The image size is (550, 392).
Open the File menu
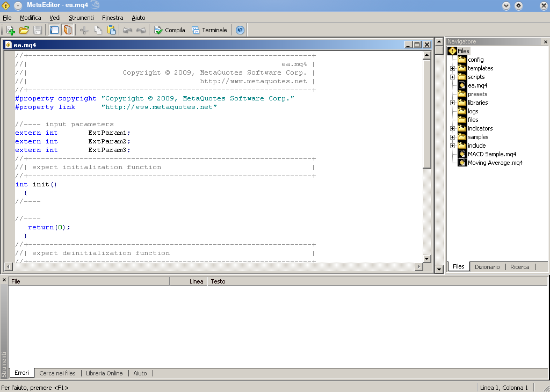click(7, 18)
